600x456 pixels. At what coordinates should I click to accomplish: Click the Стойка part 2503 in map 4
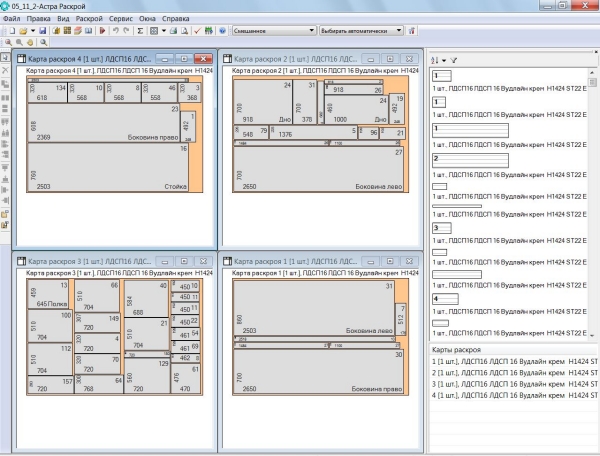(x=108, y=168)
